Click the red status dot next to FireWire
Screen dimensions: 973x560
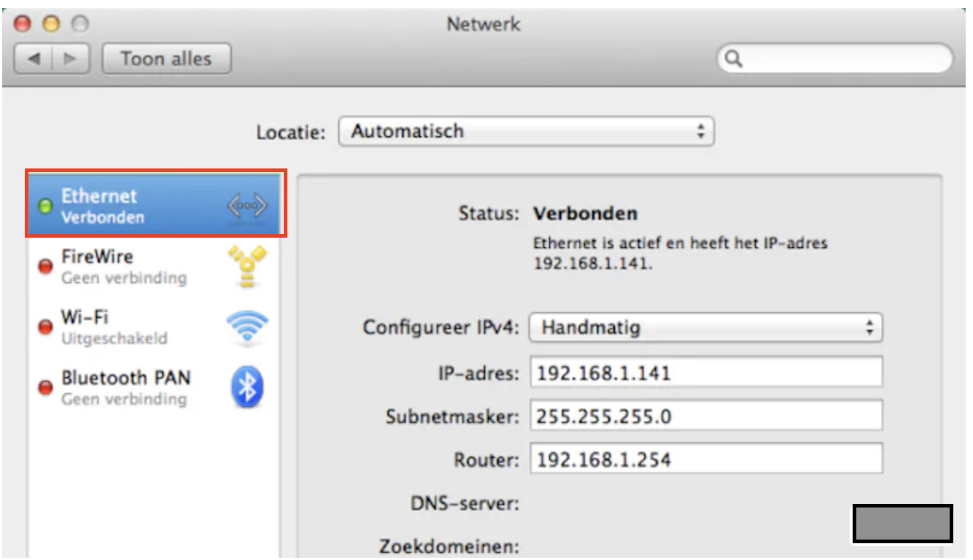coord(44,265)
